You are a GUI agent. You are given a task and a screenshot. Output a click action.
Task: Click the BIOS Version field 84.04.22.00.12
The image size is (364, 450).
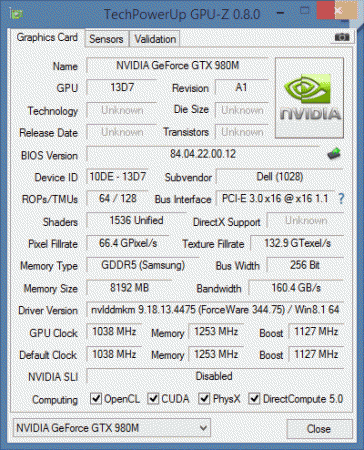pos(203,154)
